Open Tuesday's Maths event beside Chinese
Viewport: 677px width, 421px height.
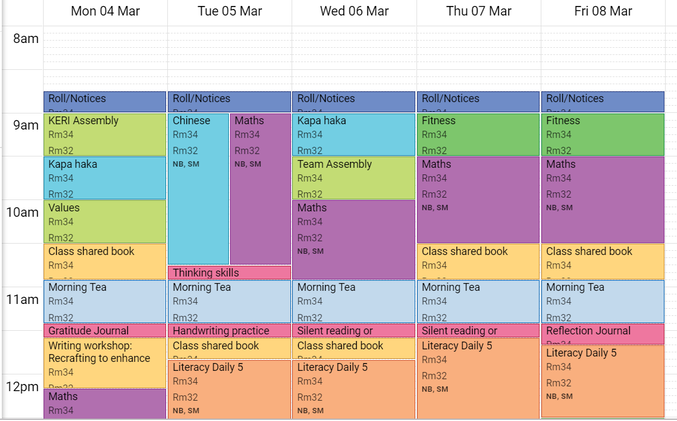coord(260,189)
